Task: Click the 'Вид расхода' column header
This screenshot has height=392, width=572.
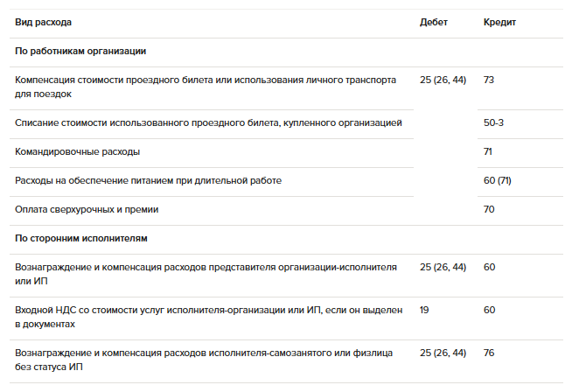Action: click(43, 22)
